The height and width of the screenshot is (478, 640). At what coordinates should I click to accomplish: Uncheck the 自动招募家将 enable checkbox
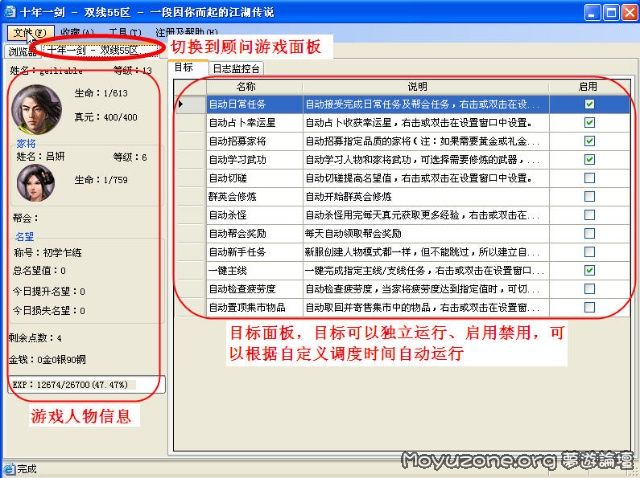coord(589,141)
